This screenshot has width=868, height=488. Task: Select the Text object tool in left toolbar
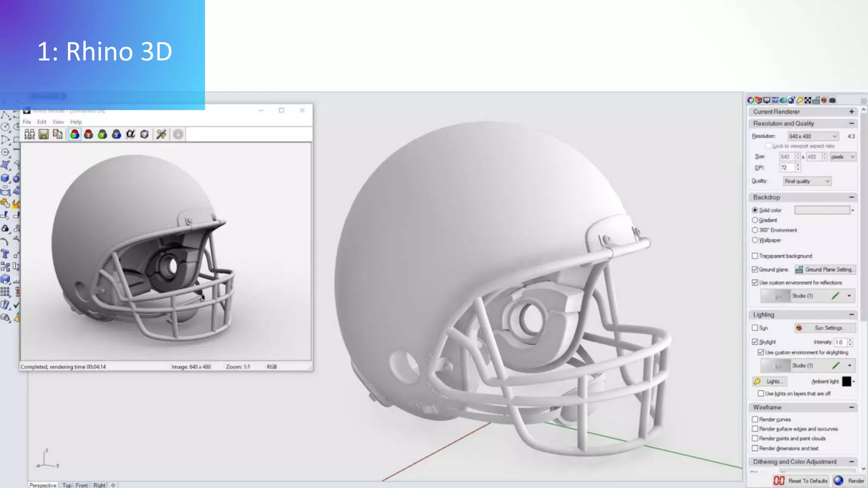(5, 254)
